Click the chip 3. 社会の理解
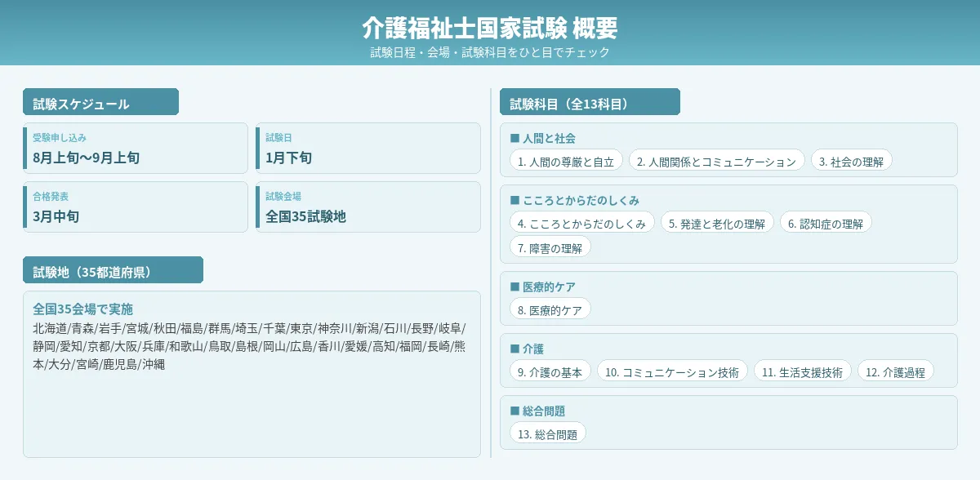Image resolution: width=980 pixels, height=480 pixels. (x=851, y=161)
